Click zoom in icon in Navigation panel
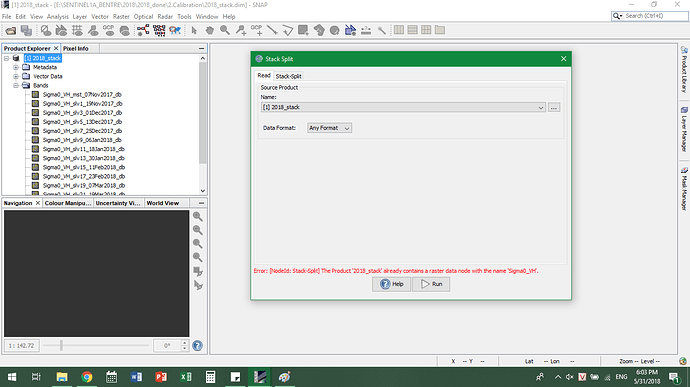 pyautogui.click(x=198, y=216)
